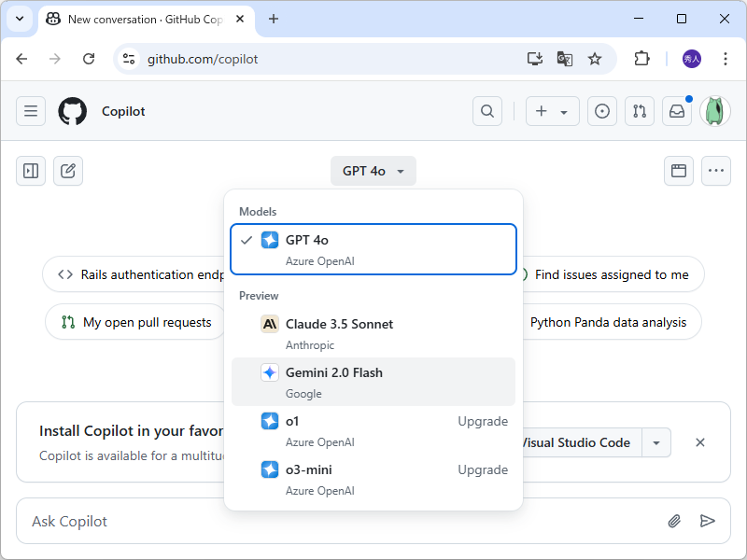Open the conversation panel icon near the ellipsis
Viewport: 747px width, 560px height.
tap(679, 171)
